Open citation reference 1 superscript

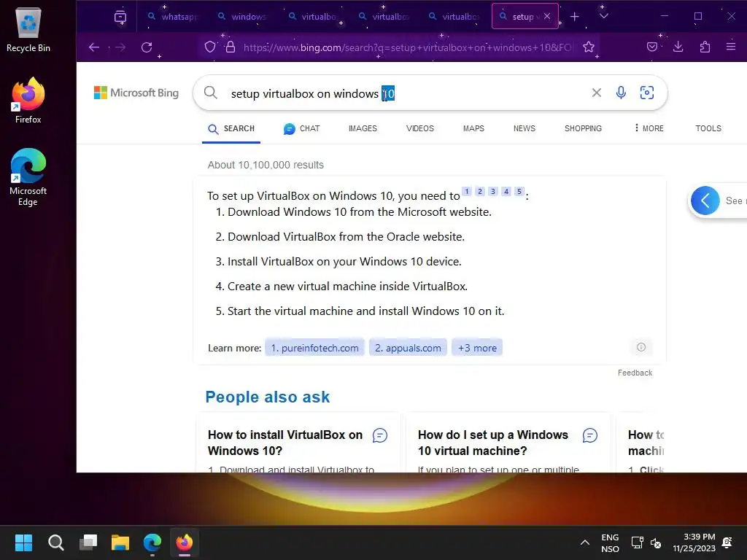click(x=467, y=192)
